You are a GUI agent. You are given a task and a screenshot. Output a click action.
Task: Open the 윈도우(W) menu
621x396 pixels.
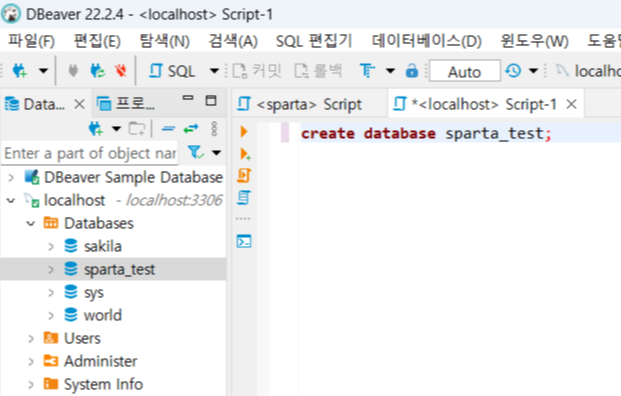[x=534, y=41]
